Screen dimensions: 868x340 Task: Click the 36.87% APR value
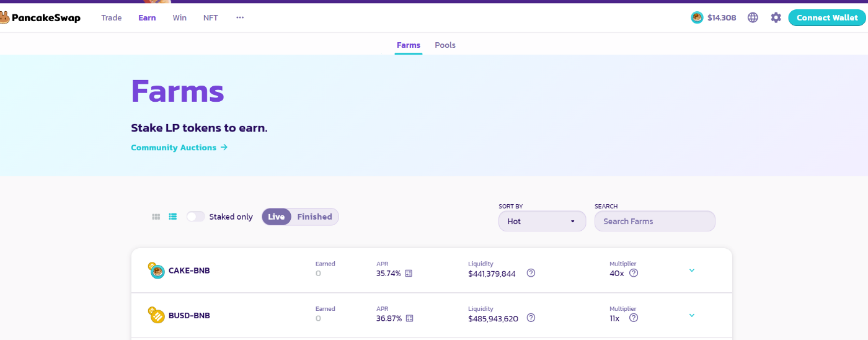tap(389, 318)
